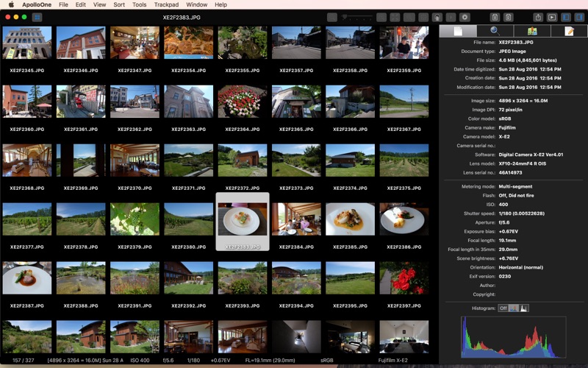This screenshot has height=368, width=588.
Task: Show the luminance histogram mode
Action: coord(525,308)
